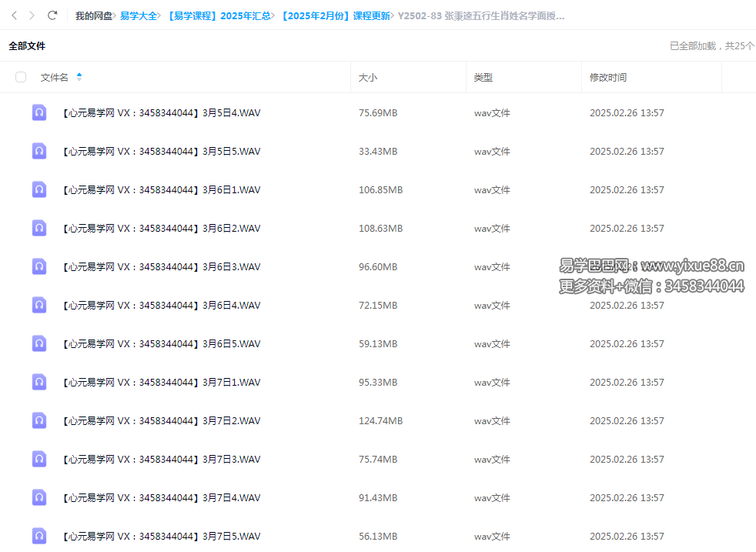Click audio icon for 3月7日5.WAV

pyautogui.click(x=39, y=536)
